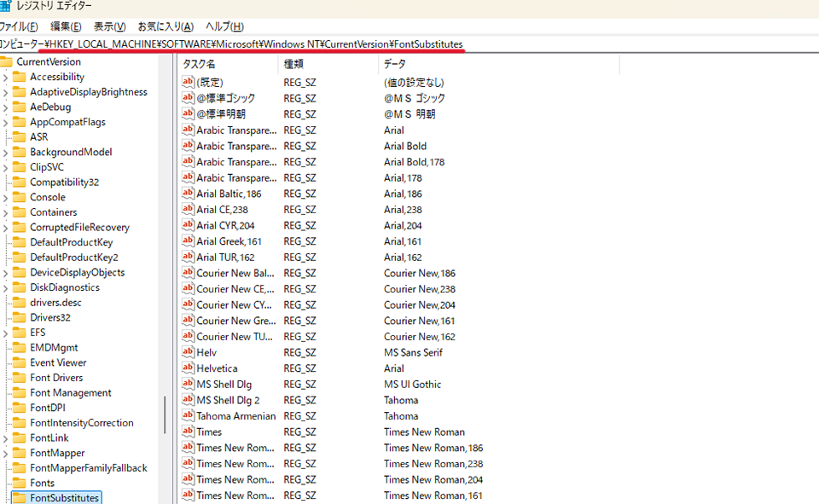
Task: Click the @ＭＳ 明朝 data value
Action: click(x=409, y=114)
